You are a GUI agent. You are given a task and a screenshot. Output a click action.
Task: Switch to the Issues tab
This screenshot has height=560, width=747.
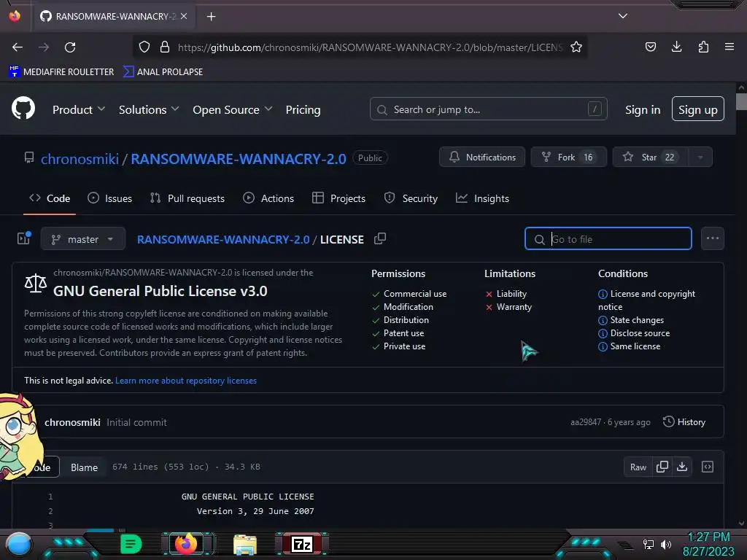109,198
